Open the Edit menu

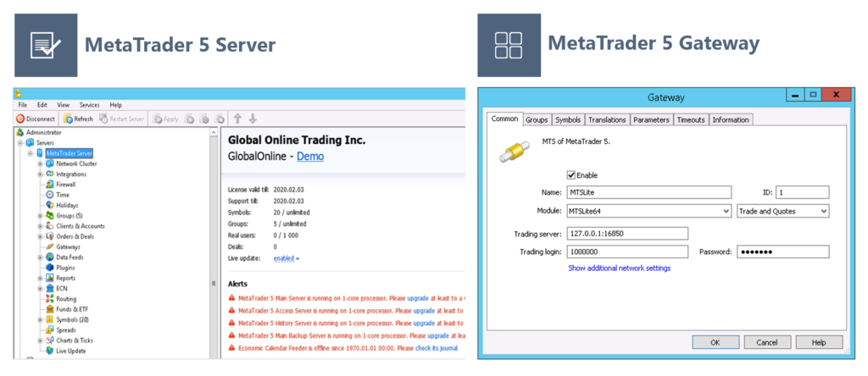pyautogui.click(x=42, y=105)
